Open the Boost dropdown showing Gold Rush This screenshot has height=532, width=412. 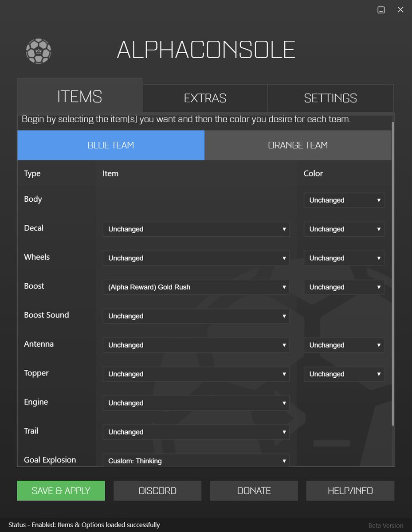[196, 287]
